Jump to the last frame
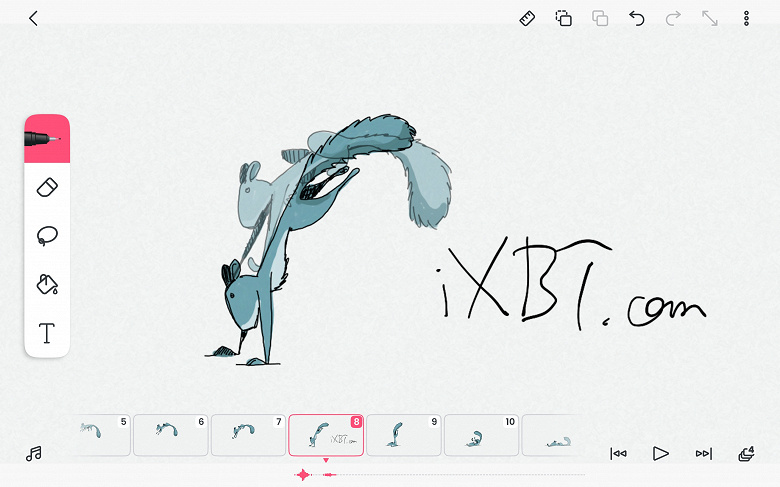The height and width of the screenshot is (487, 780). click(x=703, y=454)
